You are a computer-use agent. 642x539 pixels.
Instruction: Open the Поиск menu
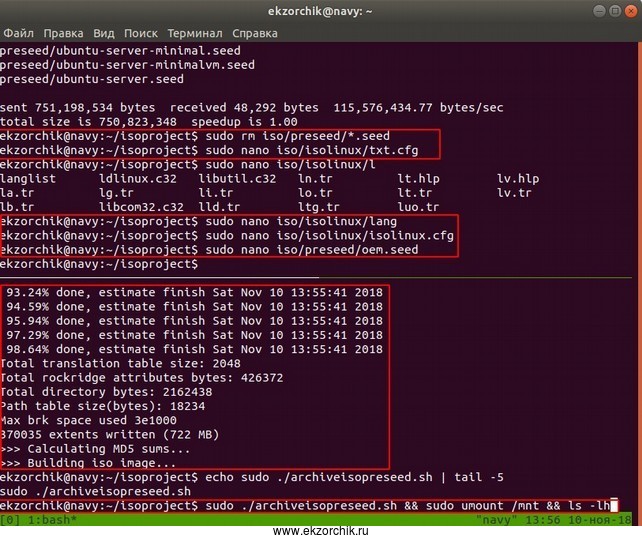(141, 33)
